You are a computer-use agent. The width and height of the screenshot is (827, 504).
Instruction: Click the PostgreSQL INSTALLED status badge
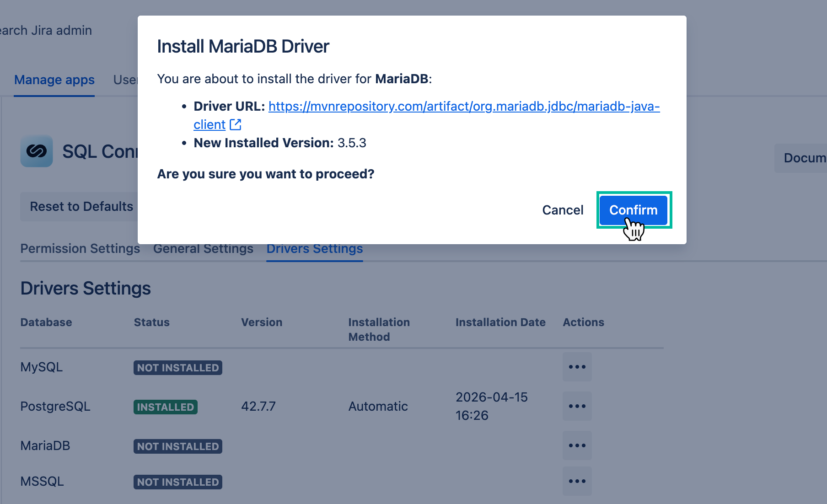[x=166, y=407]
